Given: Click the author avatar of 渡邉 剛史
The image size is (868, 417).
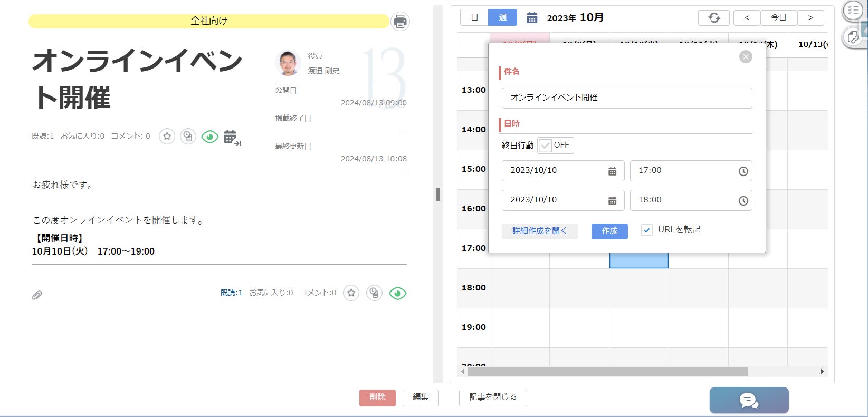Looking at the screenshot, I should pos(288,63).
